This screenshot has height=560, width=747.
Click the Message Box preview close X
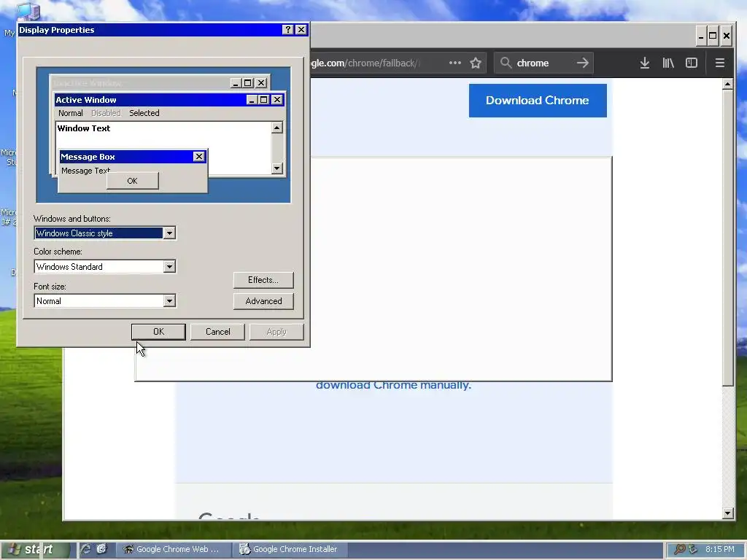[x=199, y=157]
